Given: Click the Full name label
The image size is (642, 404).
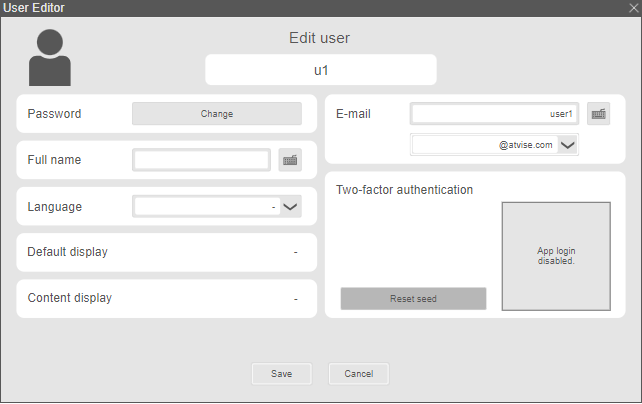Looking at the screenshot, I should (54, 160).
